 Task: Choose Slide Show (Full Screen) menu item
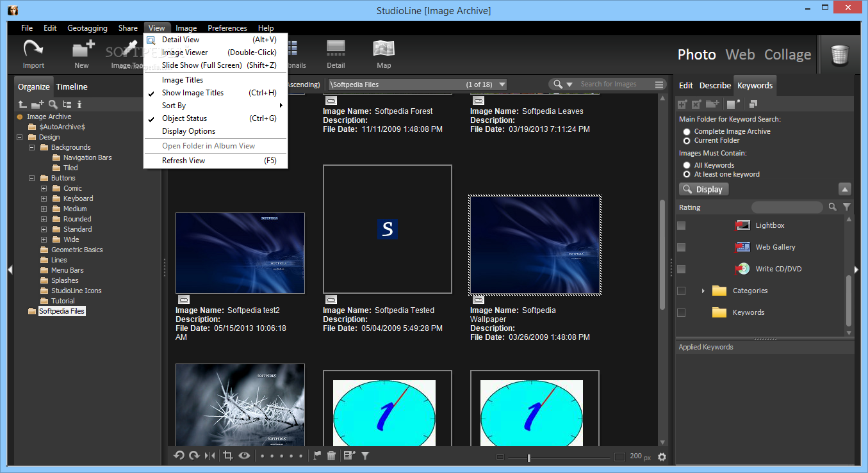(216, 65)
